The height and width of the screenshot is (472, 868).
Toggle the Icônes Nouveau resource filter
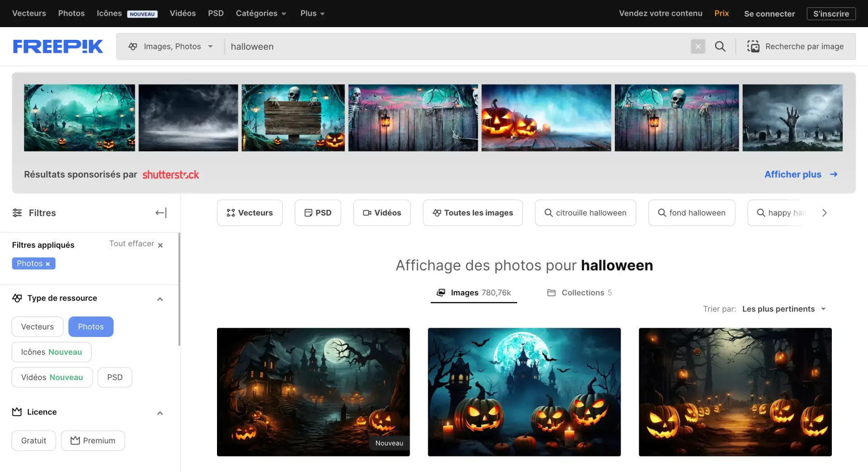52,352
